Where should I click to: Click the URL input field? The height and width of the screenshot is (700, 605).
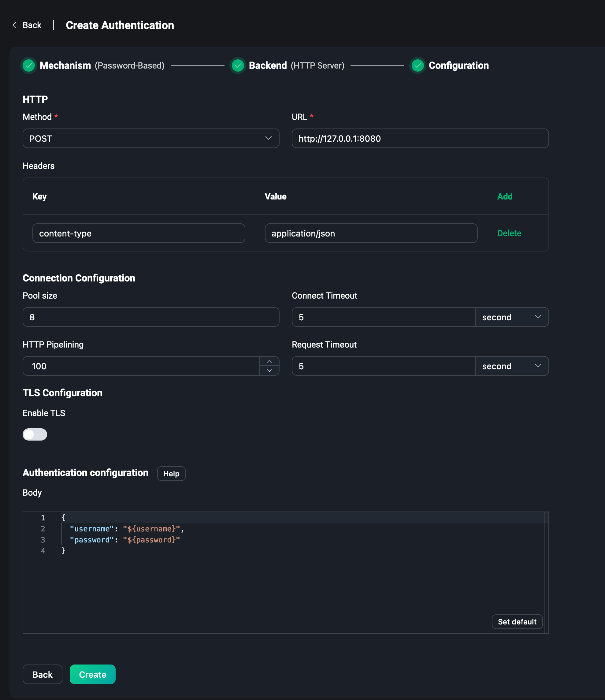click(x=420, y=139)
